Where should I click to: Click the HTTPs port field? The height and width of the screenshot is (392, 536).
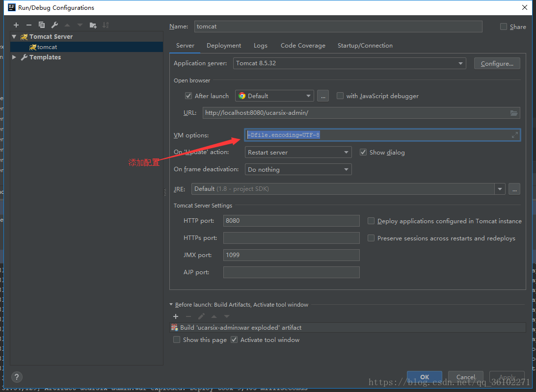pyautogui.click(x=291, y=238)
